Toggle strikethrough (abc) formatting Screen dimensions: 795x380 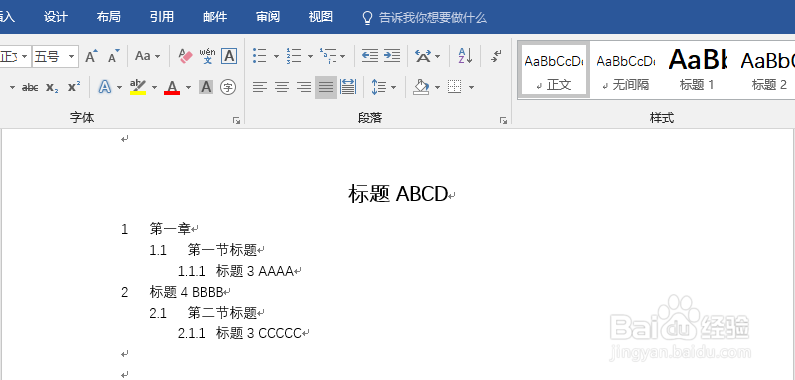[30, 87]
